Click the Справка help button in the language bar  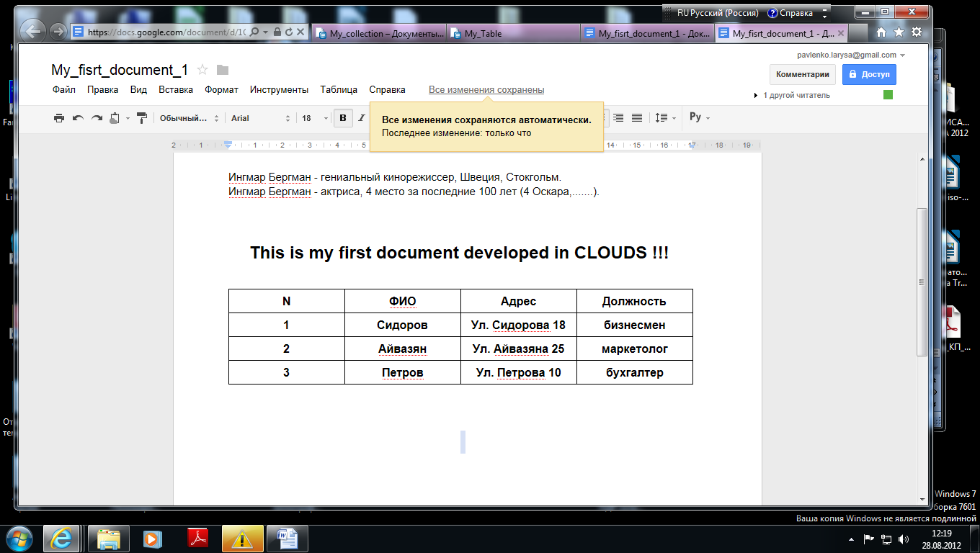coord(790,13)
